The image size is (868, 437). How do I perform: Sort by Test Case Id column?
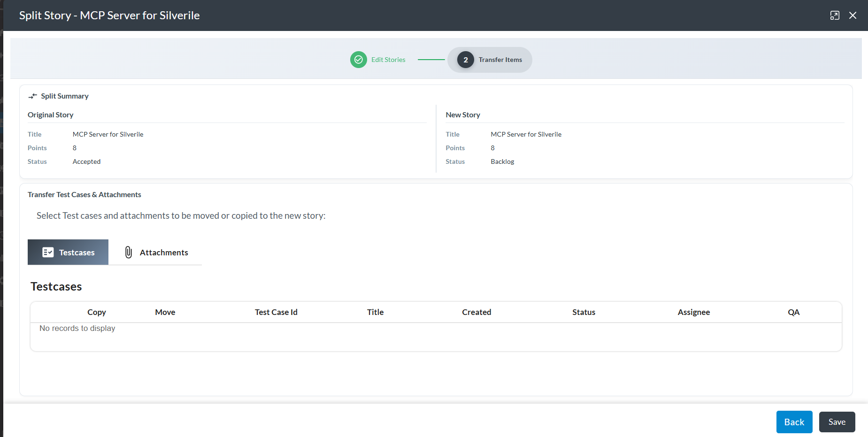pyautogui.click(x=276, y=312)
